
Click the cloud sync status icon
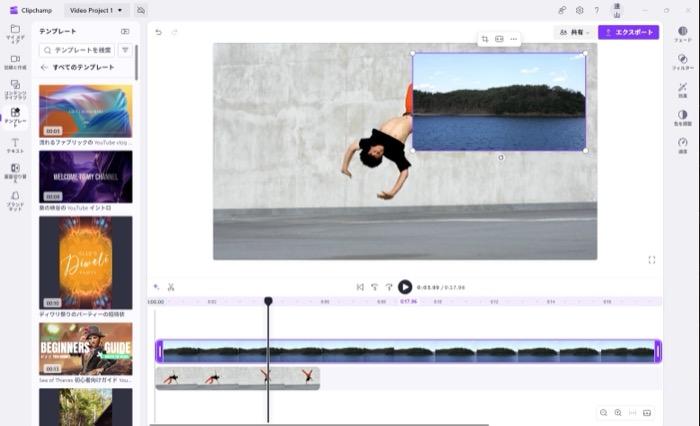[141, 10]
